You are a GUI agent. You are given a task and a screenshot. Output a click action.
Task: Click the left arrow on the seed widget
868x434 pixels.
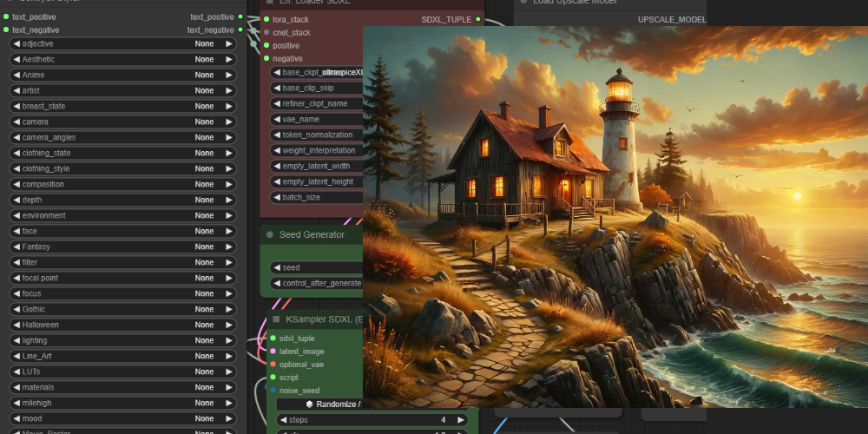(x=276, y=267)
